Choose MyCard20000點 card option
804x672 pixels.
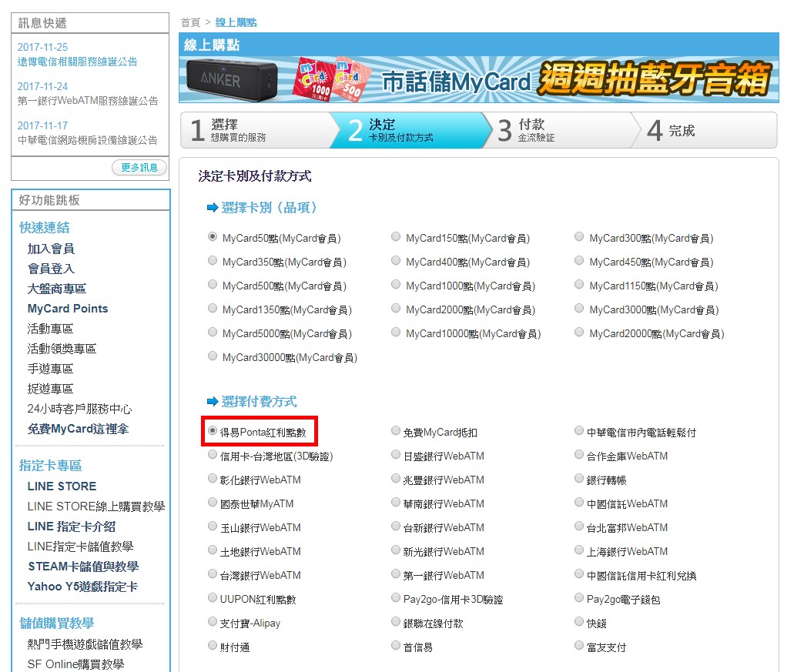pos(579,333)
